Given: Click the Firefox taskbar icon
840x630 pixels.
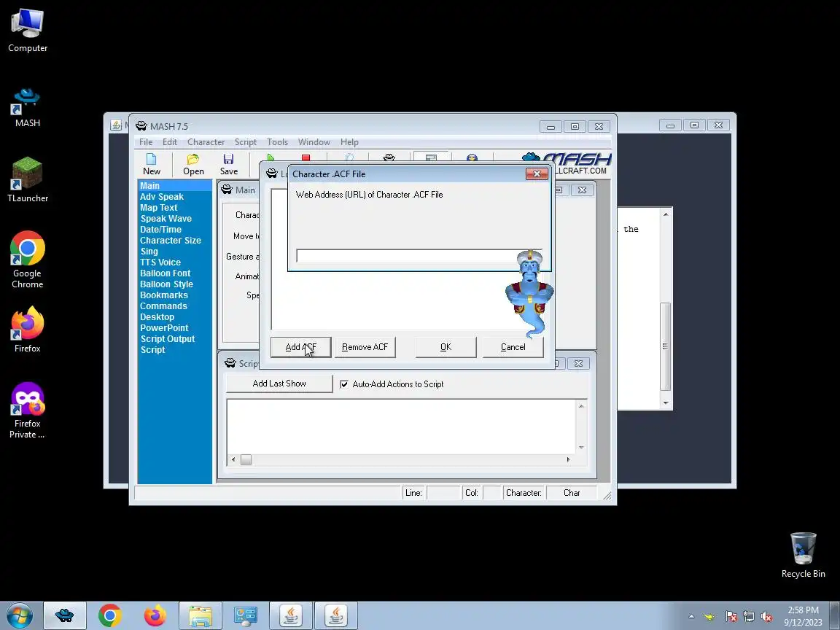Looking at the screenshot, I should 155,615.
